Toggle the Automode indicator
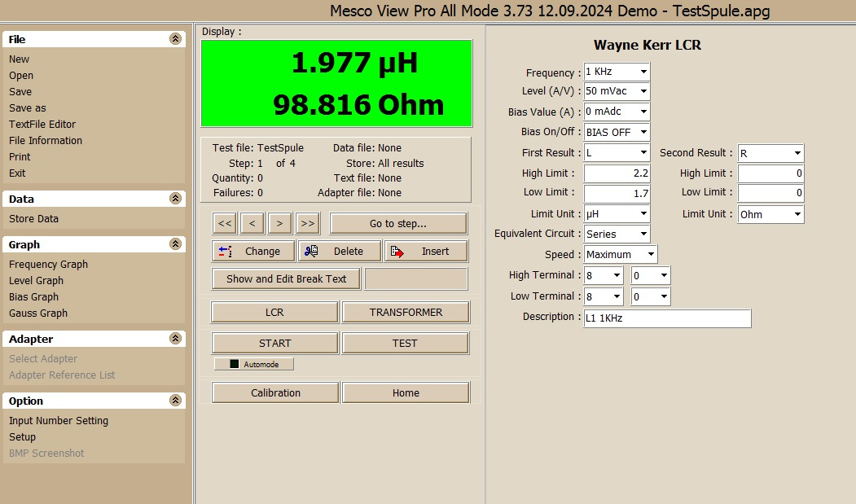Image resolution: width=856 pixels, height=504 pixels. 253,364
